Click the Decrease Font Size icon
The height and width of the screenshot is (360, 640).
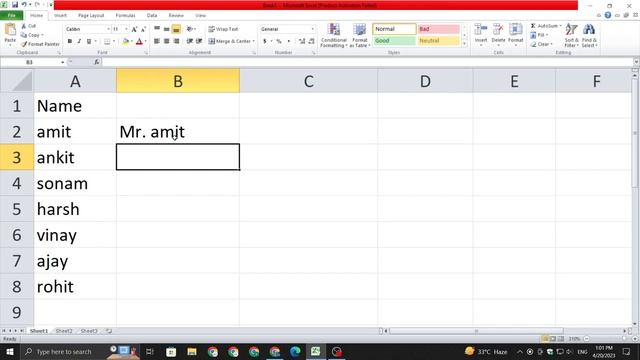[x=143, y=29]
